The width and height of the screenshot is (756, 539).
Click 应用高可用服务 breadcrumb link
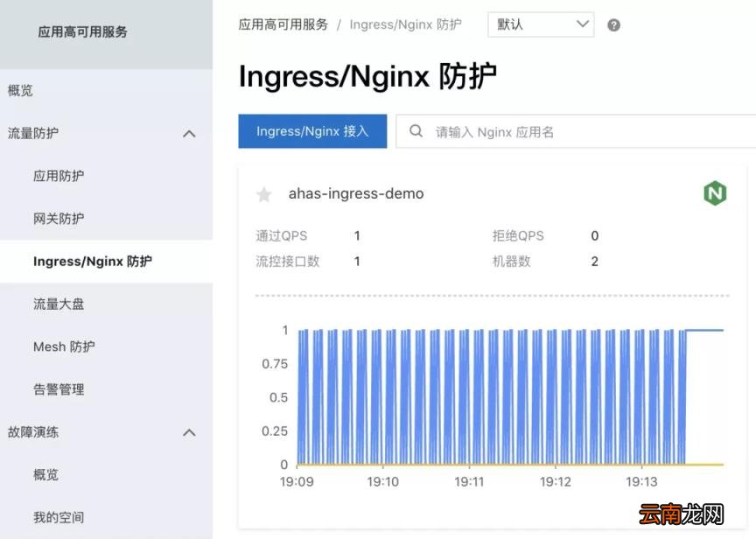tap(283, 24)
